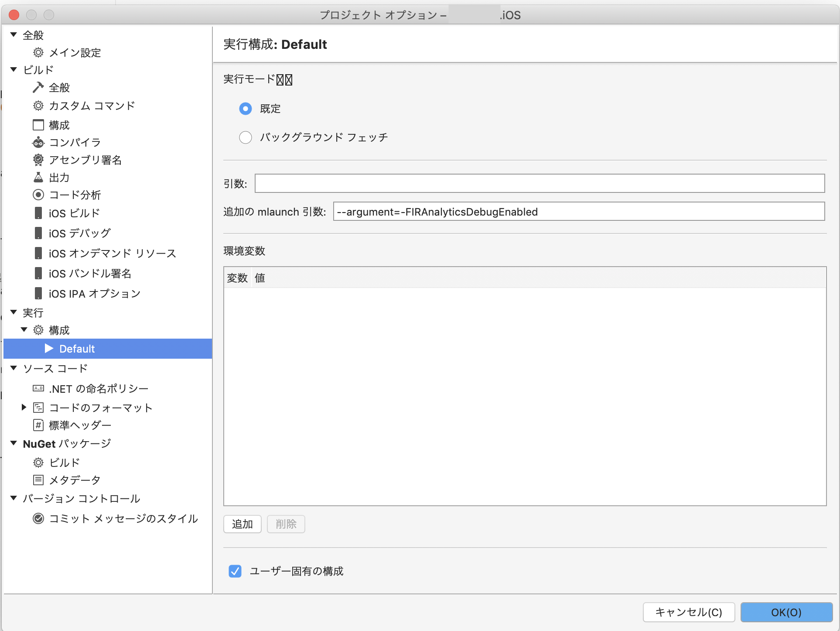Select the 出力 build output icon
The width and height of the screenshot is (840, 631).
(38, 177)
